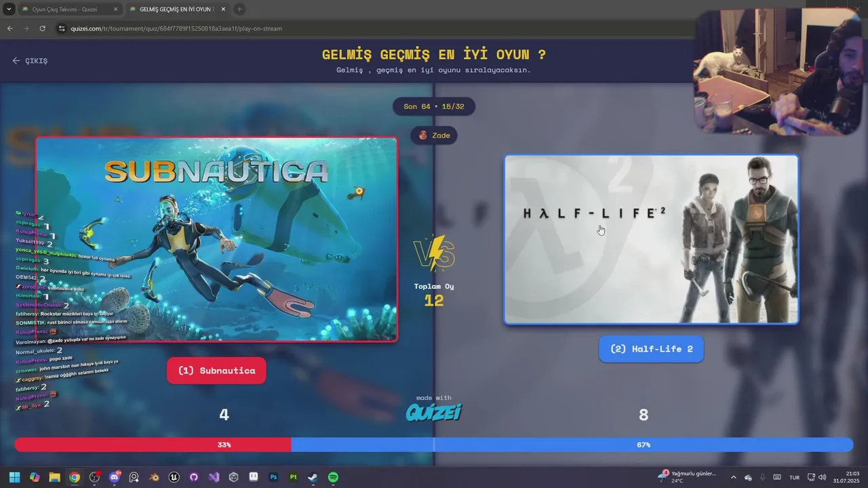Open the Windows Start menu
Image resolution: width=868 pixels, height=488 pixels.
pyautogui.click(x=14, y=477)
